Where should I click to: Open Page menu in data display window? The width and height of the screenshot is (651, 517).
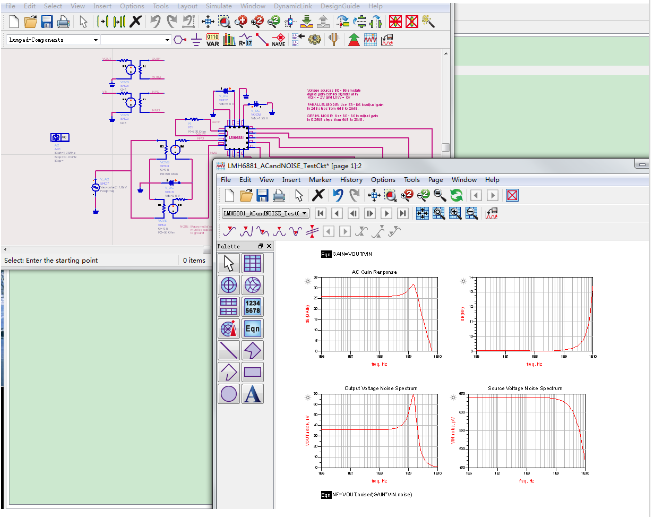tap(436, 180)
